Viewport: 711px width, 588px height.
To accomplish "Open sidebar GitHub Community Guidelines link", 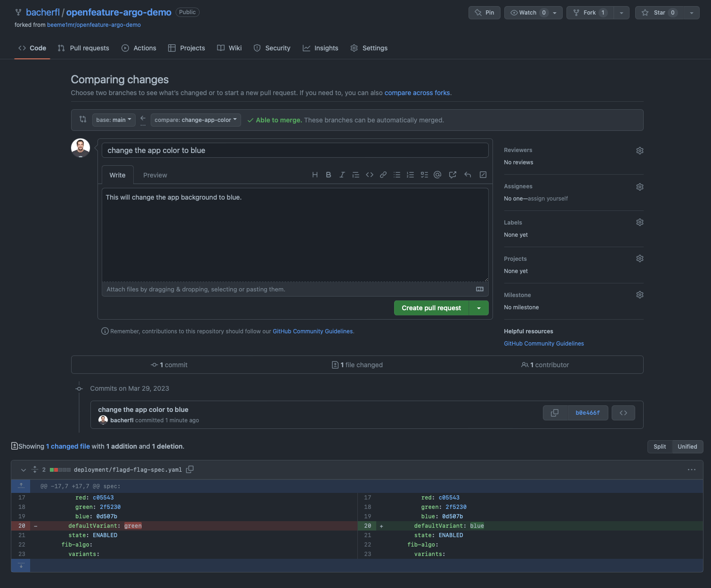I will click(x=544, y=344).
